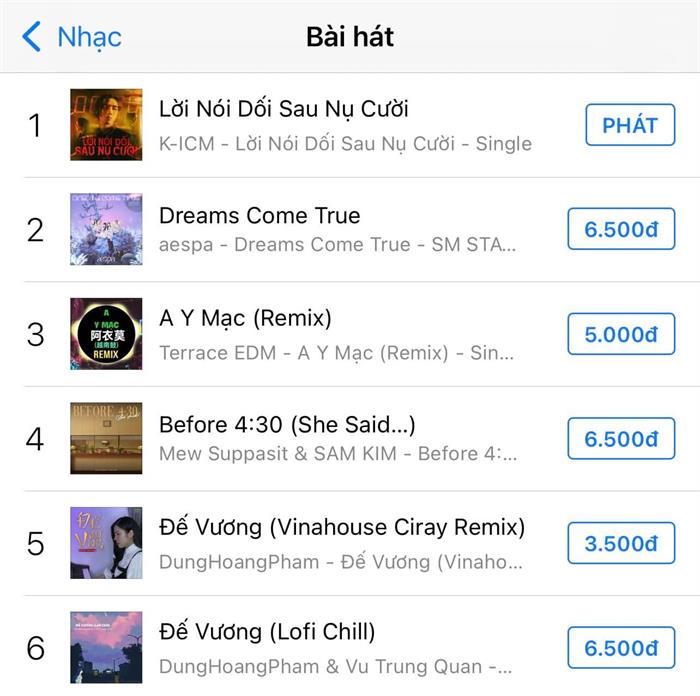Tap the 5.000đ price for A Y Mạc
This screenshot has height=696, width=700.
tap(621, 334)
